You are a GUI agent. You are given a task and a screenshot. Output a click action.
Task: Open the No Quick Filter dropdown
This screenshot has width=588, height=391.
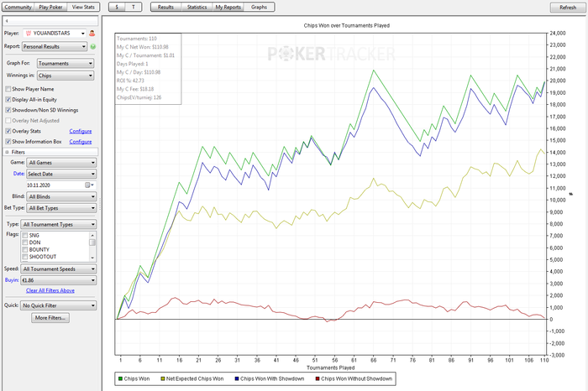pos(59,305)
